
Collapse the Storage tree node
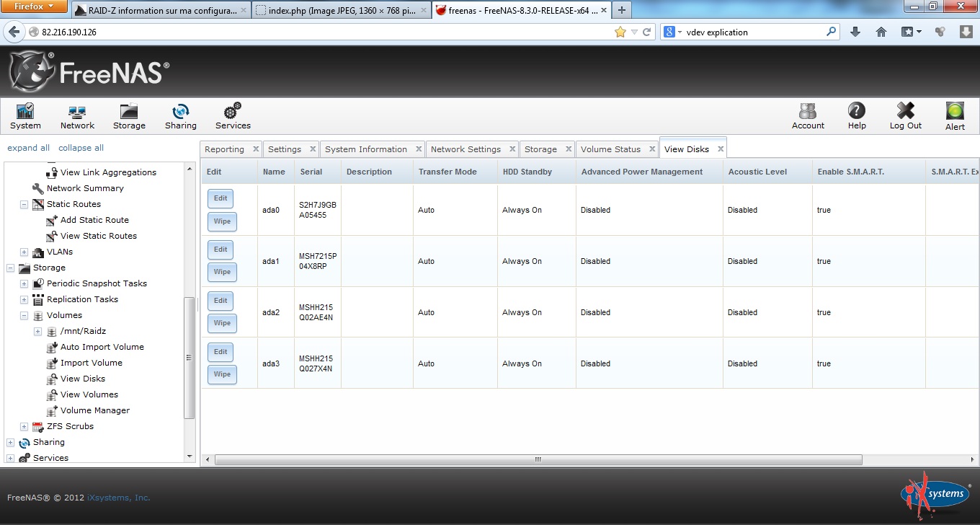(x=10, y=268)
